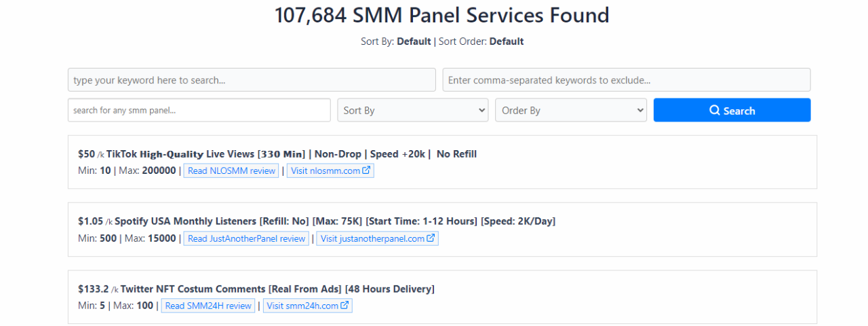Click the Spotify USA Monthly Listeners title

[335, 221]
